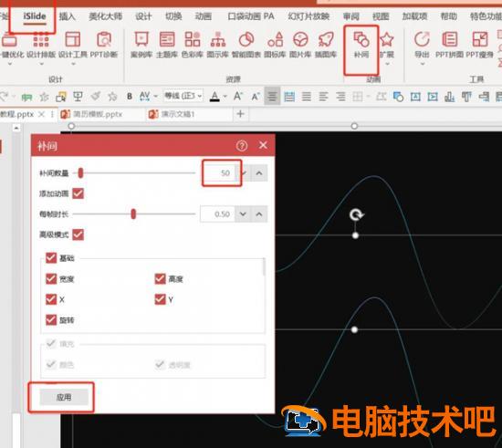The width and height of the screenshot is (502, 448).
Task: Click the 每帧时长 value field showing 0.50
Action: click(217, 214)
